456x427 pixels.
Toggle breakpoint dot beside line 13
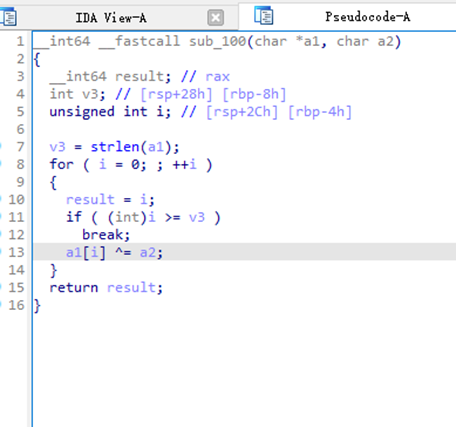coord(0,252)
